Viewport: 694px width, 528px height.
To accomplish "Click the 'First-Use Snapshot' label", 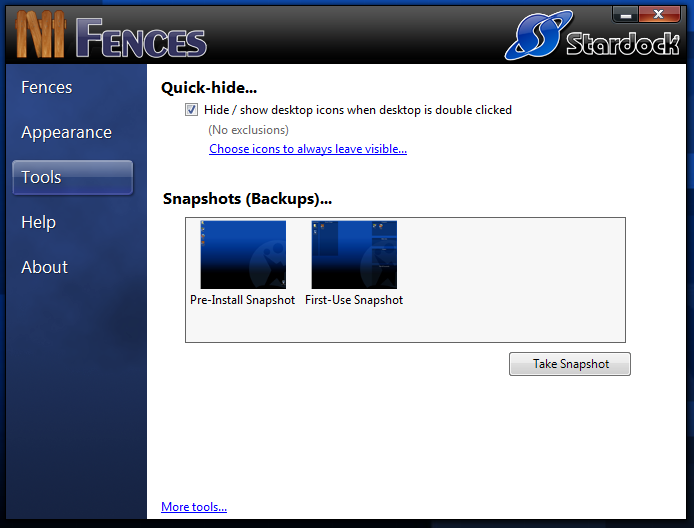I will tap(354, 300).
